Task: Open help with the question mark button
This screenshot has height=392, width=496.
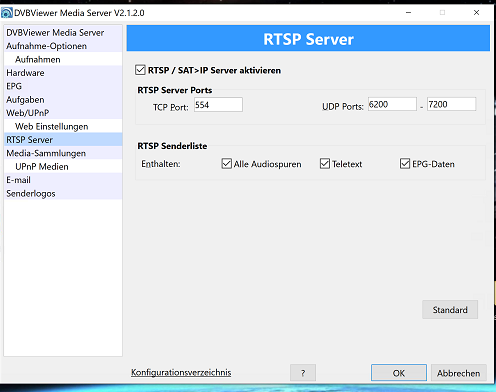Action: [303, 373]
